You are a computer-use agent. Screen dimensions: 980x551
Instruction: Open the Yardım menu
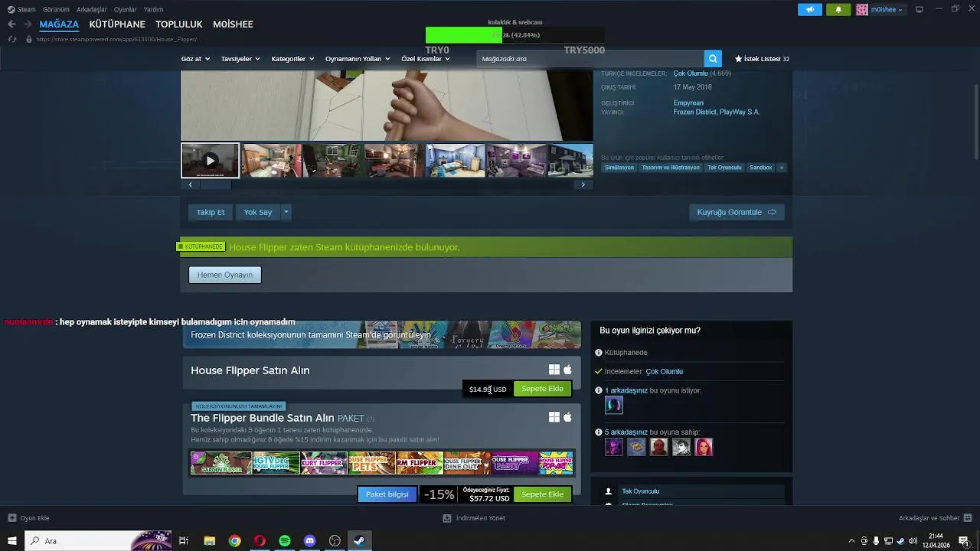coord(153,9)
